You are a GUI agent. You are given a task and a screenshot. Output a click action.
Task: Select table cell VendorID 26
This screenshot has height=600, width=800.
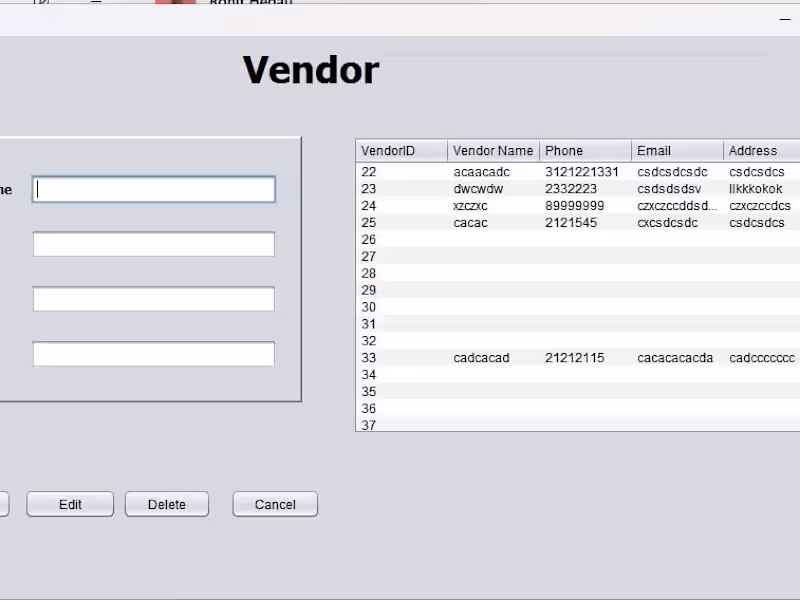[x=402, y=239]
